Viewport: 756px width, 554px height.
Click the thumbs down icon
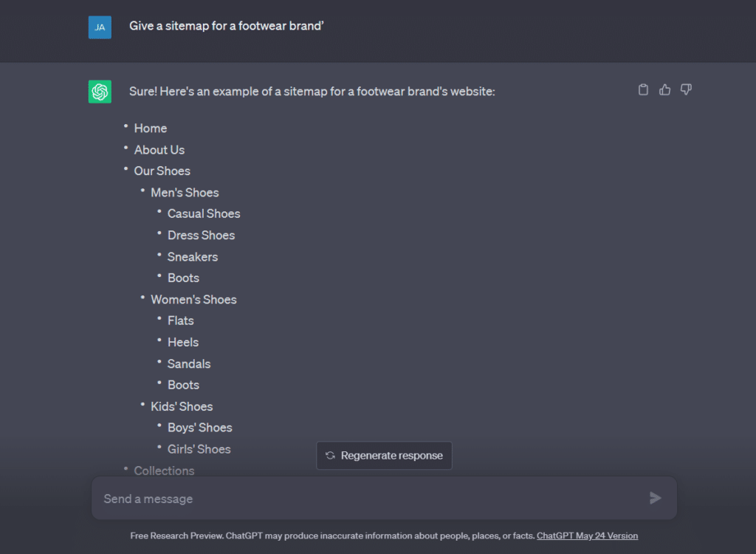coord(686,90)
